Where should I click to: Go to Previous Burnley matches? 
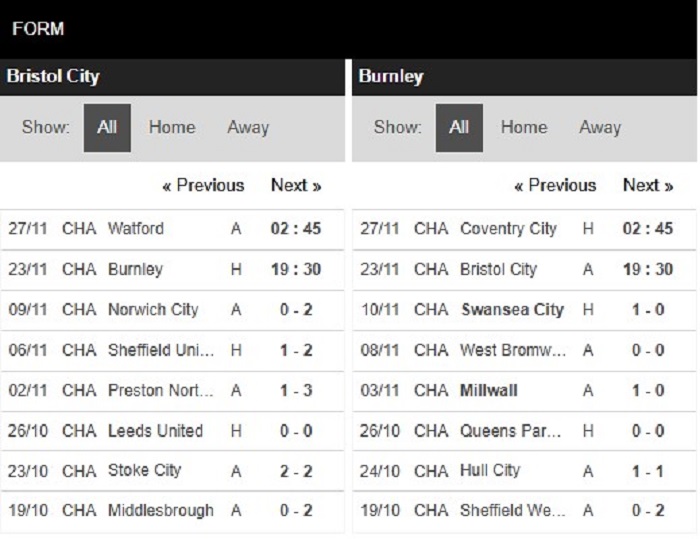click(555, 185)
